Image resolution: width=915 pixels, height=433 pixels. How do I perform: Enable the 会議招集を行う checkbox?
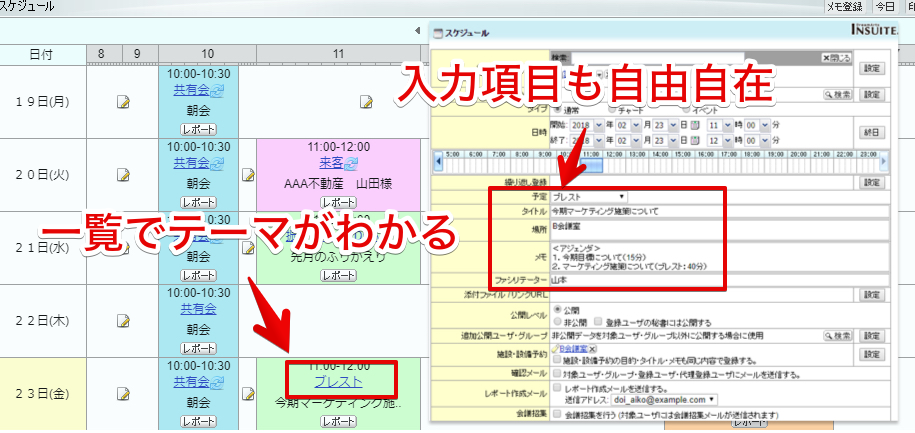pyautogui.click(x=557, y=414)
